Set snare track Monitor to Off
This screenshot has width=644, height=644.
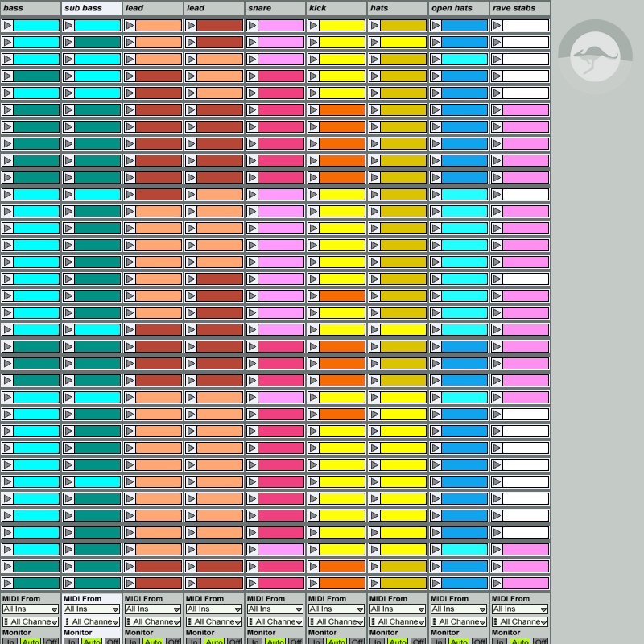point(296,641)
